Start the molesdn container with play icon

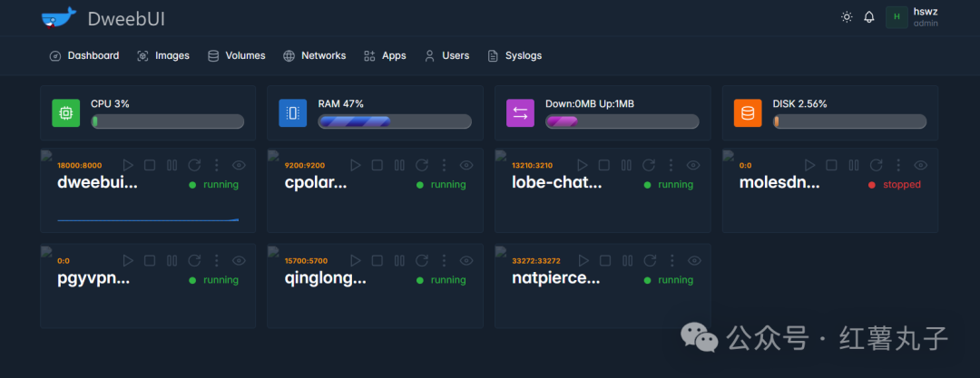point(810,165)
